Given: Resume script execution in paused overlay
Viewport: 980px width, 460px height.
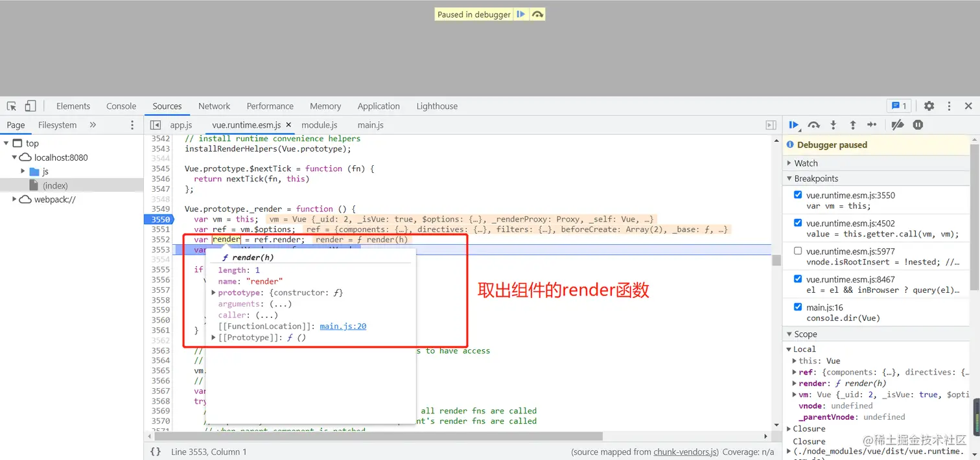Looking at the screenshot, I should coord(520,14).
